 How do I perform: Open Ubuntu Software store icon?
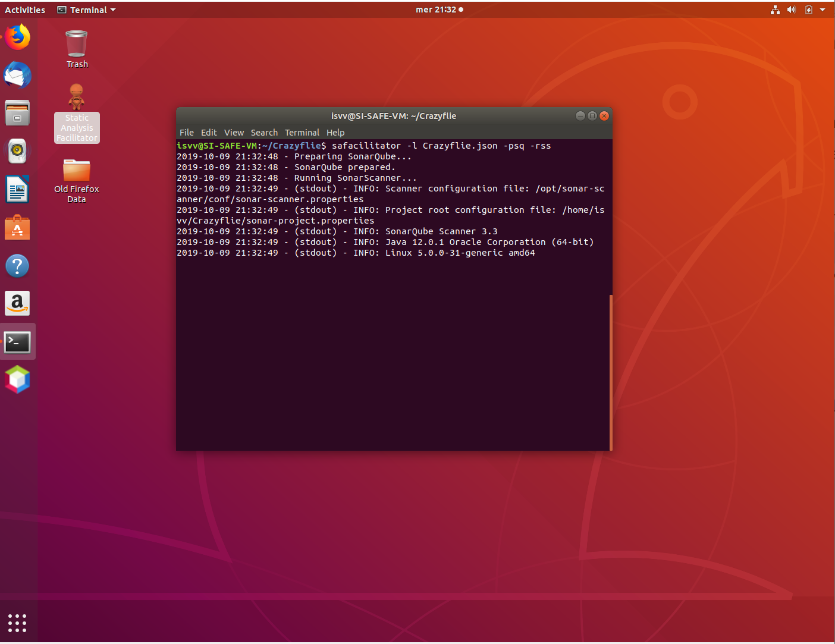pyautogui.click(x=17, y=228)
